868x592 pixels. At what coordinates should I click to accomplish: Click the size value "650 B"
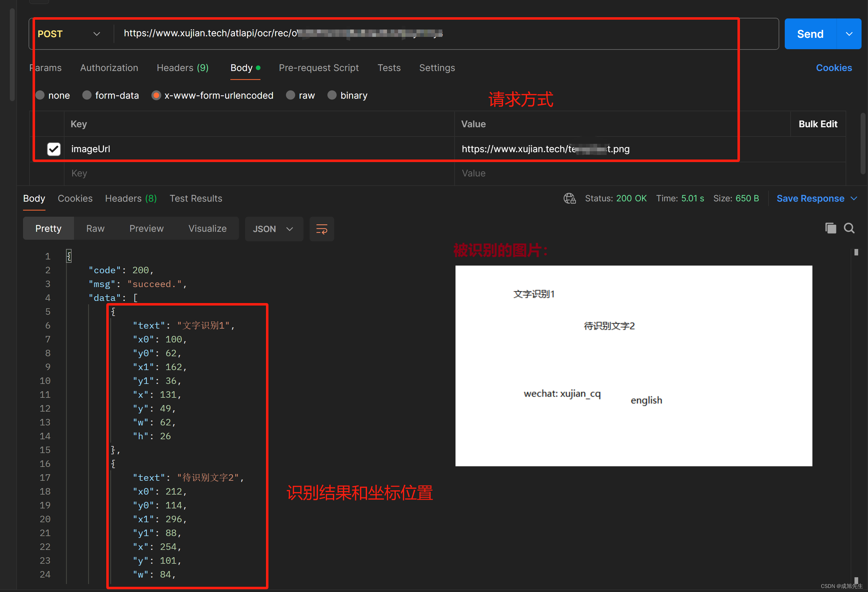[x=747, y=199]
